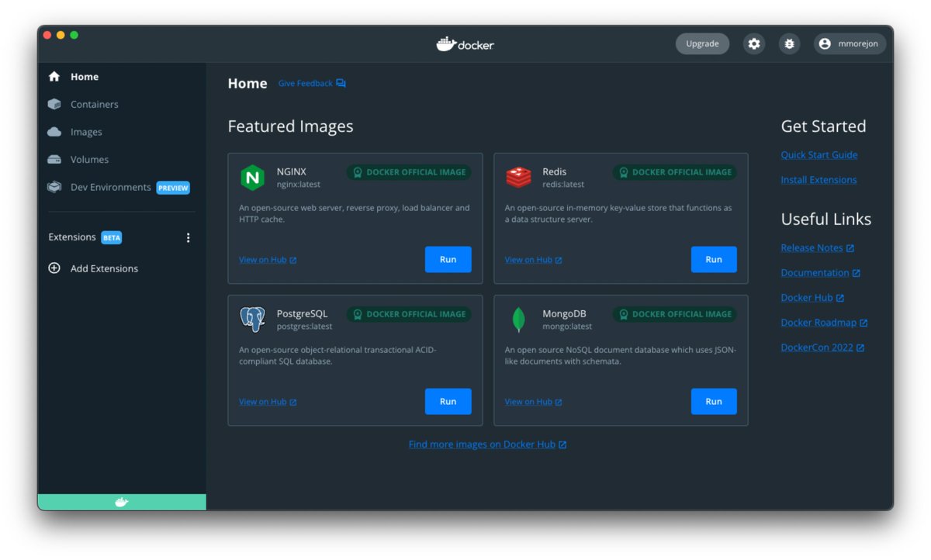Image resolution: width=931 pixels, height=560 pixels.
Task: Open the Containers section
Action: point(122,104)
